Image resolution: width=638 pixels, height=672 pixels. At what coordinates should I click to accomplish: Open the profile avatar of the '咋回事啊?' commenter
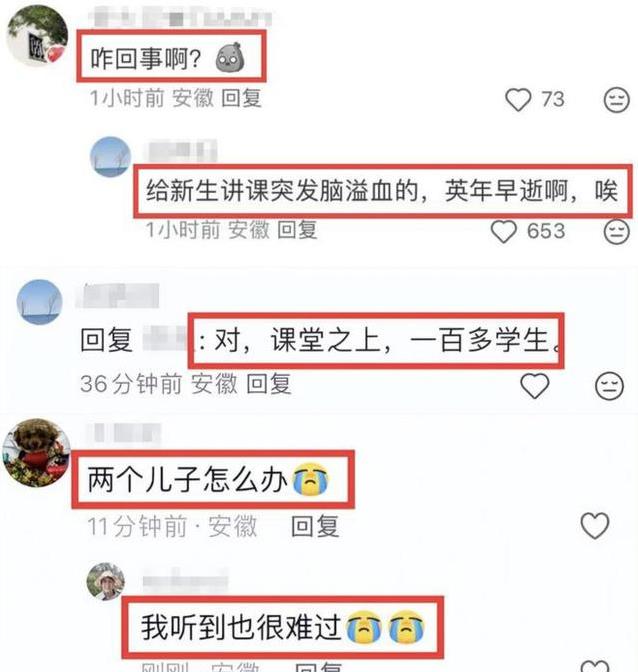point(38,36)
